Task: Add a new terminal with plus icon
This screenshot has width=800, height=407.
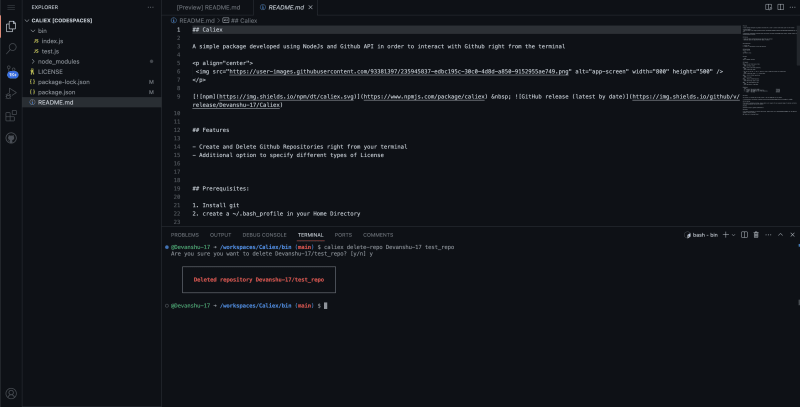Action: (726, 235)
